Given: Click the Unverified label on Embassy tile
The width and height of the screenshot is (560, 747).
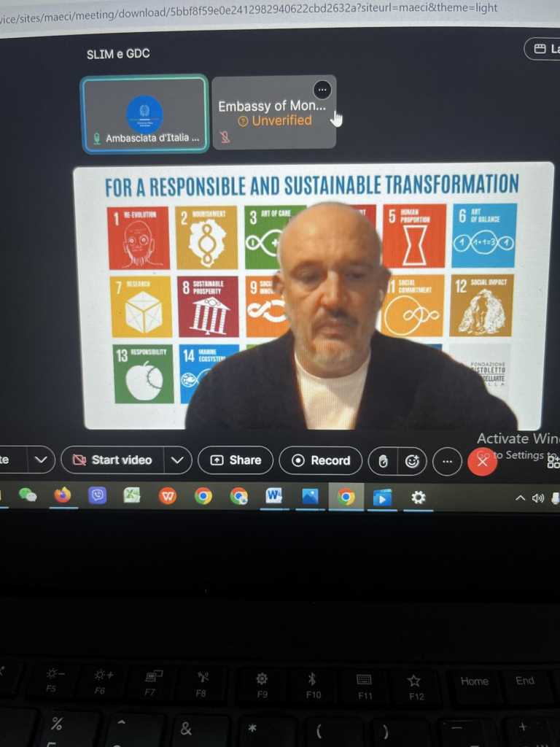Looking at the screenshot, I should tap(275, 121).
